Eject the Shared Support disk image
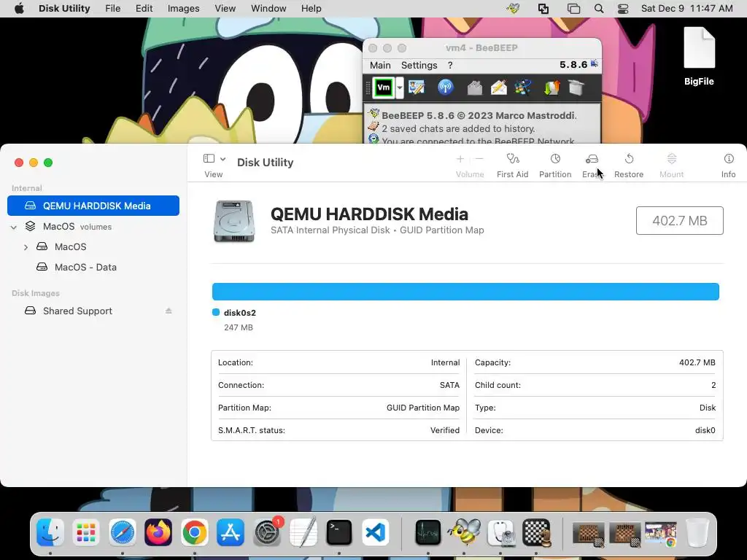The image size is (747, 560). (169, 311)
